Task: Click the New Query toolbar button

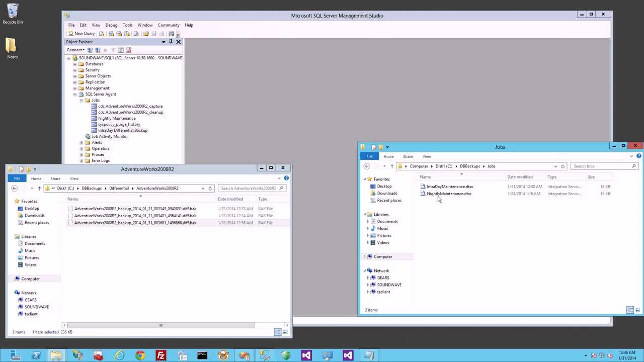Action: coord(81,34)
